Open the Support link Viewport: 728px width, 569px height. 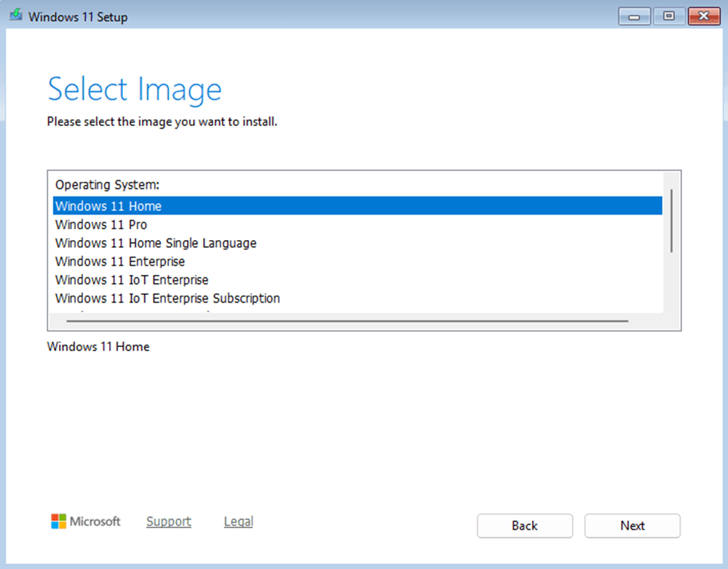click(168, 522)
